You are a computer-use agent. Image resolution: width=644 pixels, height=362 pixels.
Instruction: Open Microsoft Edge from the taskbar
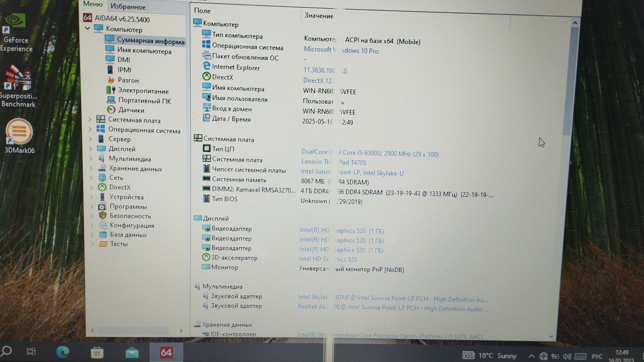pyautogui.click(x=63, y=352)
